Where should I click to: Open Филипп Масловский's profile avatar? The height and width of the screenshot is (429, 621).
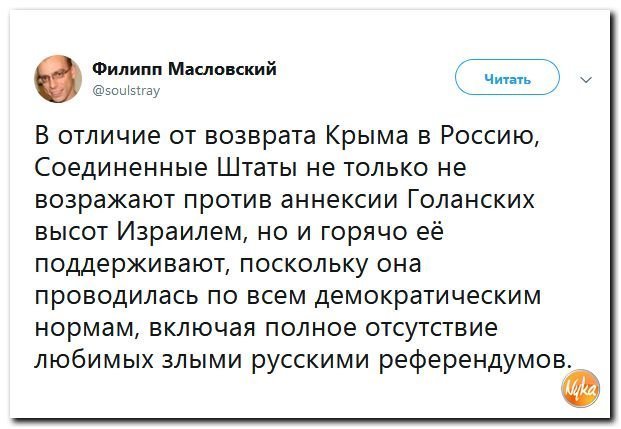[x=58, y=79]
